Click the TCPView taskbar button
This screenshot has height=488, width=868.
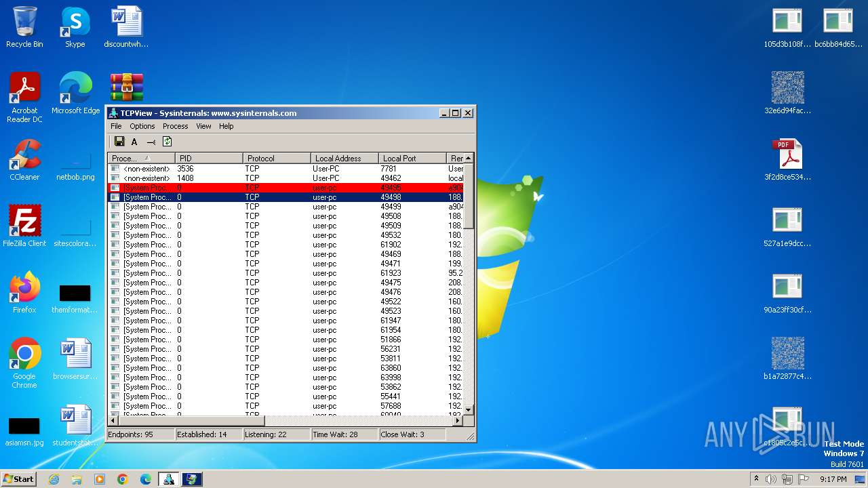tap(168, 479)
